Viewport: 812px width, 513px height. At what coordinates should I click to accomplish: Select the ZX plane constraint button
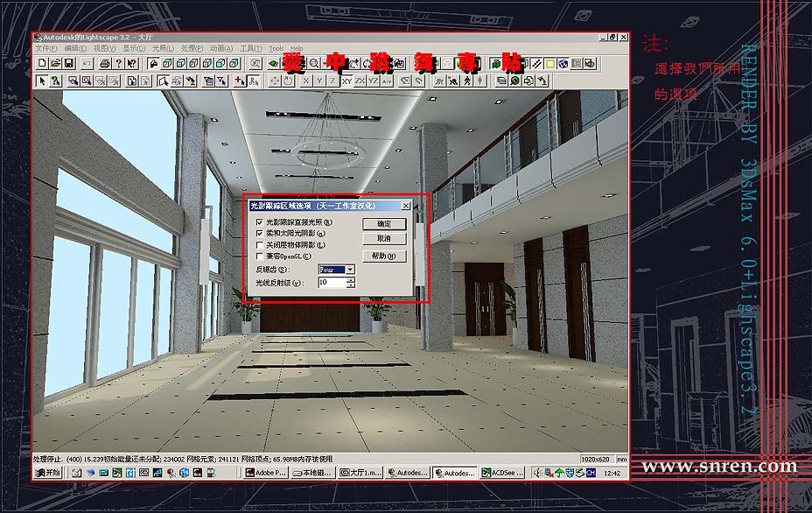coord(360,81)
